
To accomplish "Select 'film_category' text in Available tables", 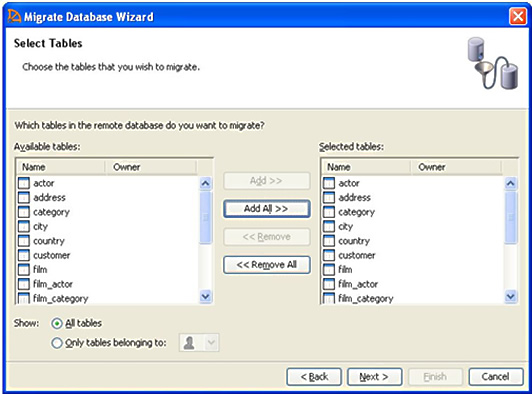I will tap(61, 299).
